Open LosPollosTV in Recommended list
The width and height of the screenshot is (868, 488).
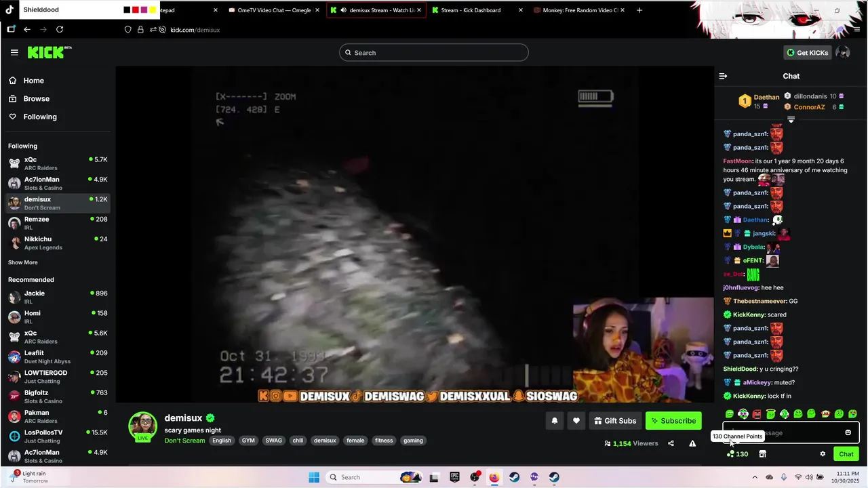tap(58, 436)
